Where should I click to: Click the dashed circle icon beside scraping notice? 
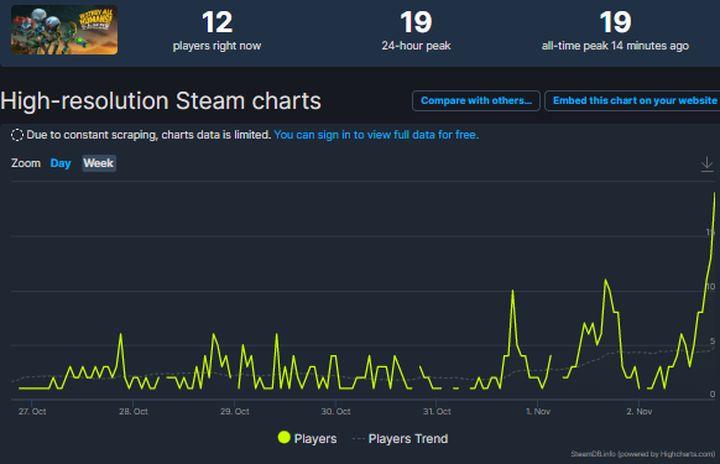(17, 134)
